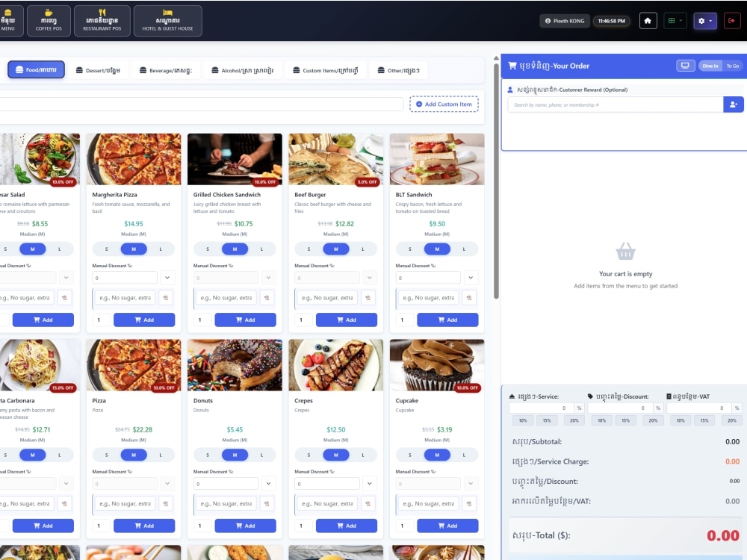Viewport: 747px width, 560px height.
Task: Open manual discount dropdown for Margherita Pizza
Action: (167, 278)
